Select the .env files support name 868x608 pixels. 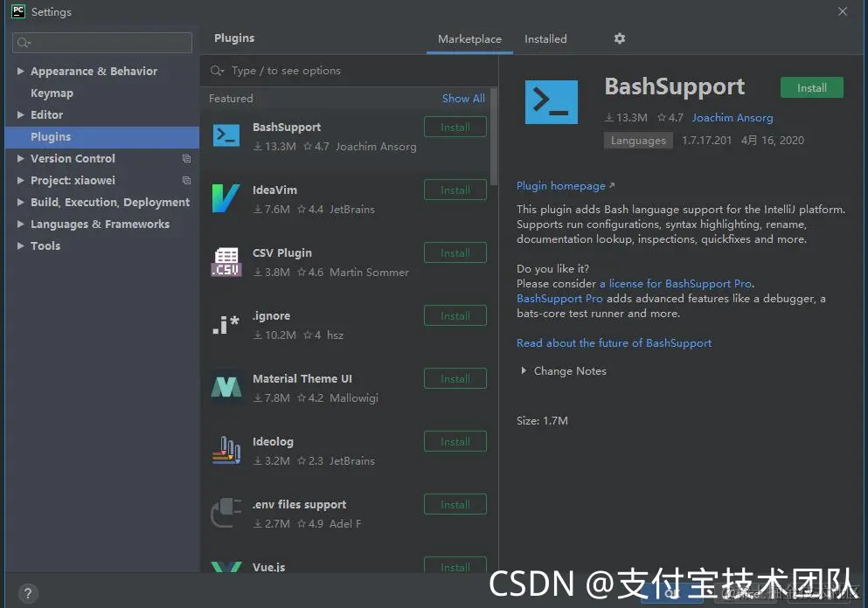tap(300, 505)
